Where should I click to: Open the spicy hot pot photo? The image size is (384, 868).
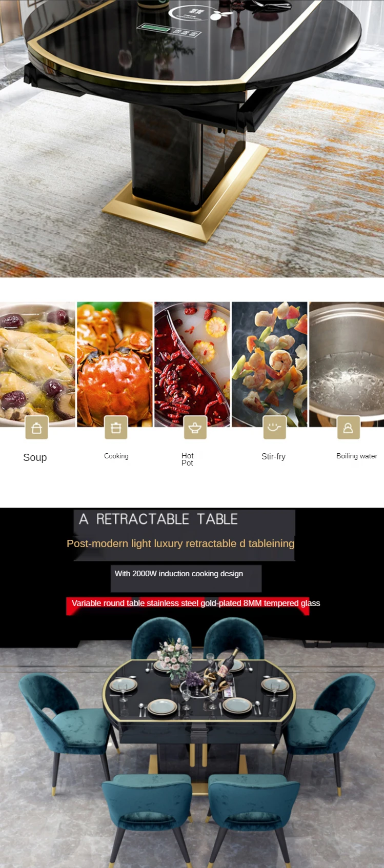click(x=192, y=364)
